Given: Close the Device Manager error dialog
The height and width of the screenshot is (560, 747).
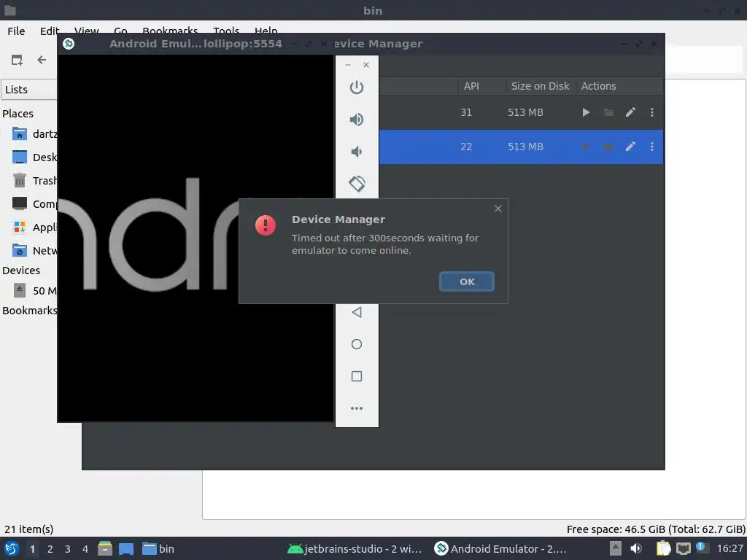Looking at the screenshot, I should pos(498,209).
